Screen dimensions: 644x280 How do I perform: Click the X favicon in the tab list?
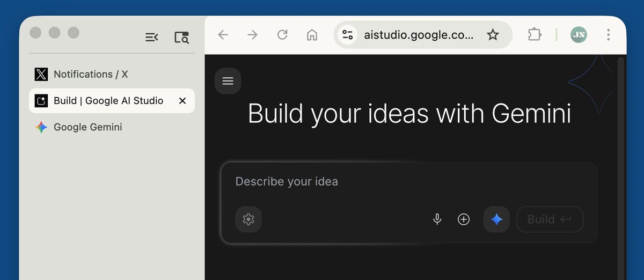click(41, 74)
